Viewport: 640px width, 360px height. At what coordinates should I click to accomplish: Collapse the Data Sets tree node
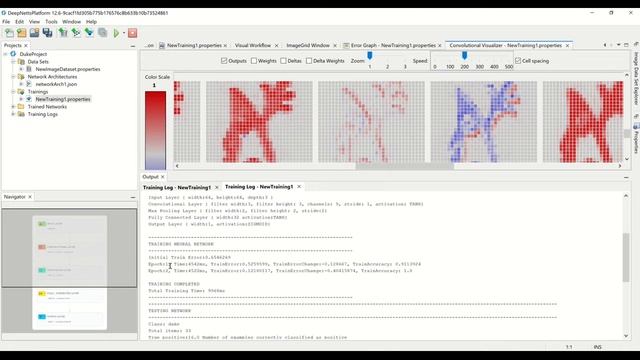[x=13, y=62]
